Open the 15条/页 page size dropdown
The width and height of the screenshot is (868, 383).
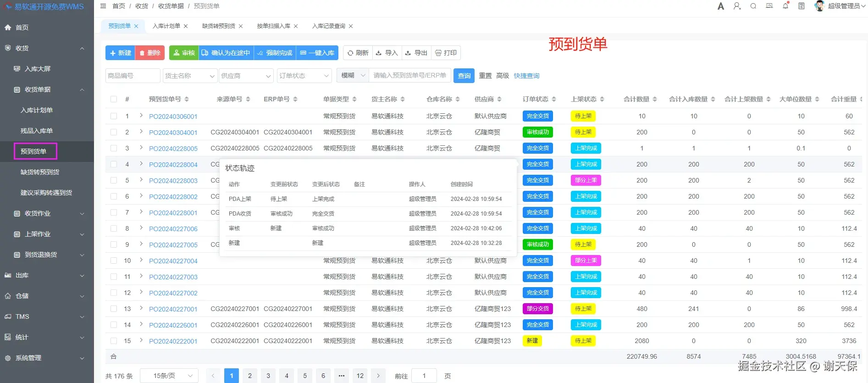point(169,376)
